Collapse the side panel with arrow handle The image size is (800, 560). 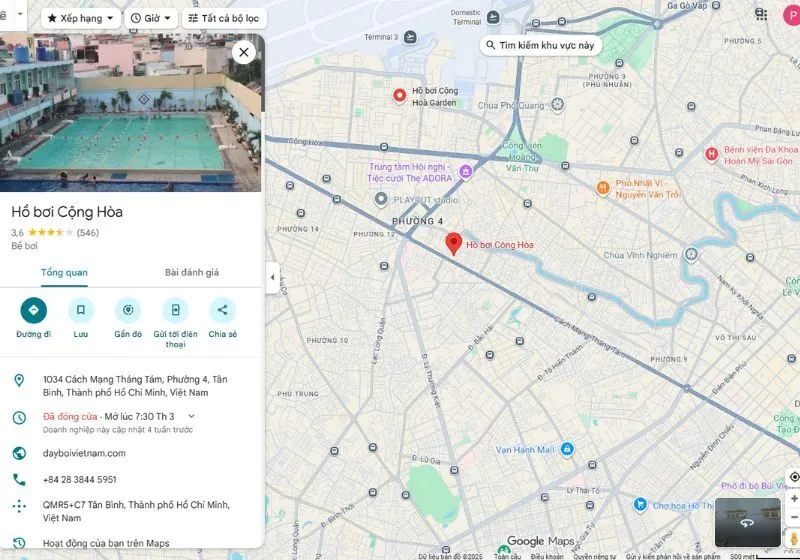point(272,277)
